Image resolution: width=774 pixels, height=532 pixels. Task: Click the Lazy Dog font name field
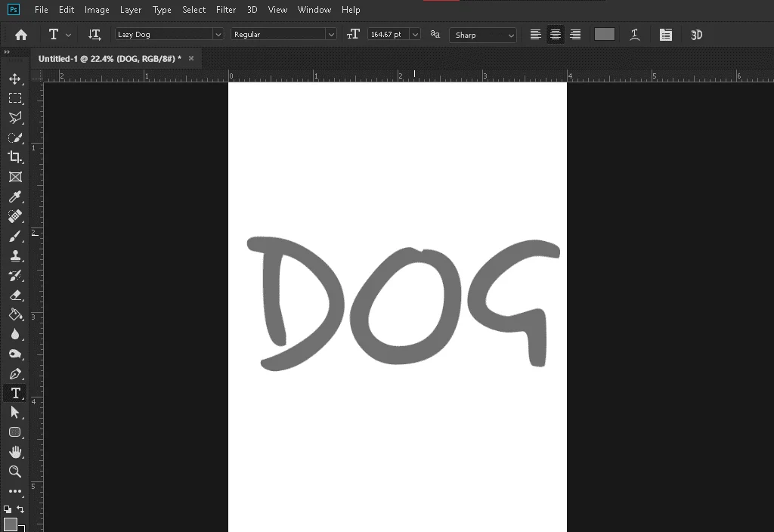coord(164,34)
